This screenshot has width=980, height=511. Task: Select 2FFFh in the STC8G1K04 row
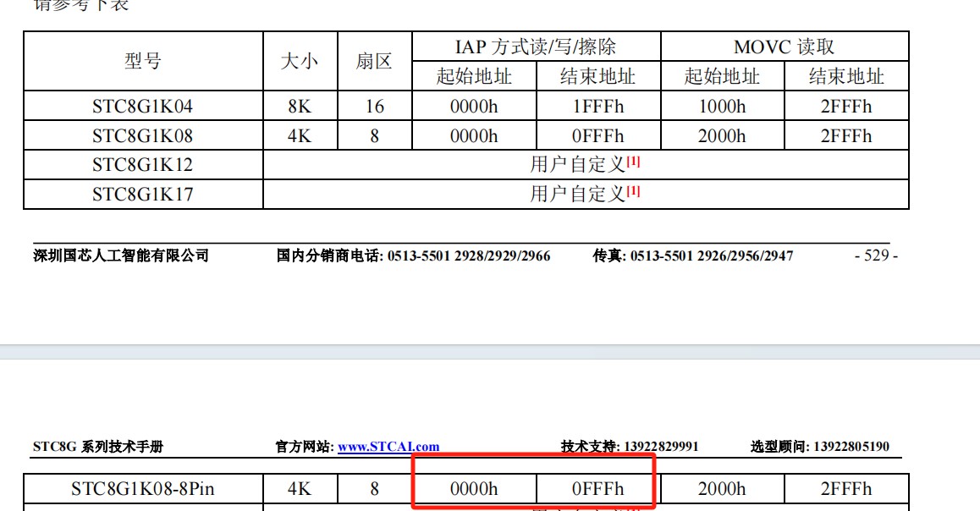click(846, 107)
